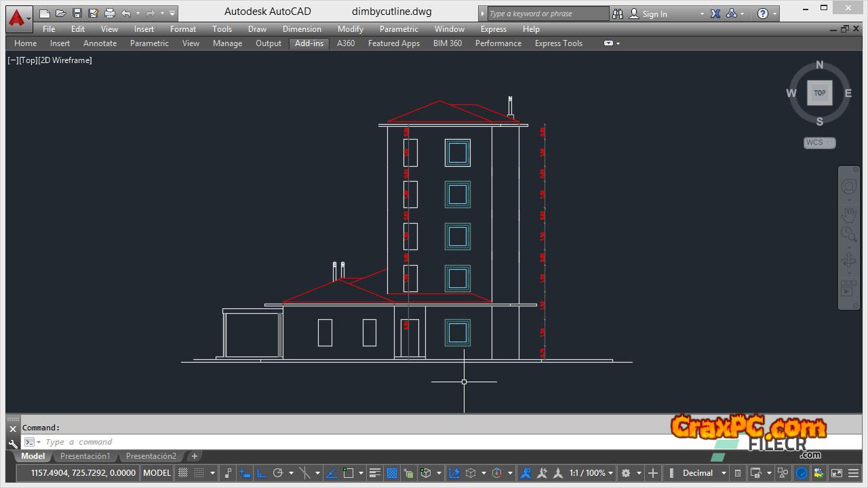Toggle the MODEL space button in status bar

pos(157,473)
